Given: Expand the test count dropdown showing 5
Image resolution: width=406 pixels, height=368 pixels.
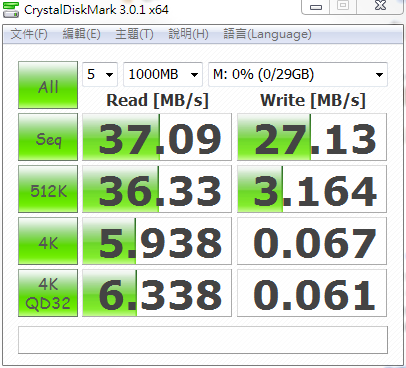Looking at the screenshot, I should tap(100, 74).
